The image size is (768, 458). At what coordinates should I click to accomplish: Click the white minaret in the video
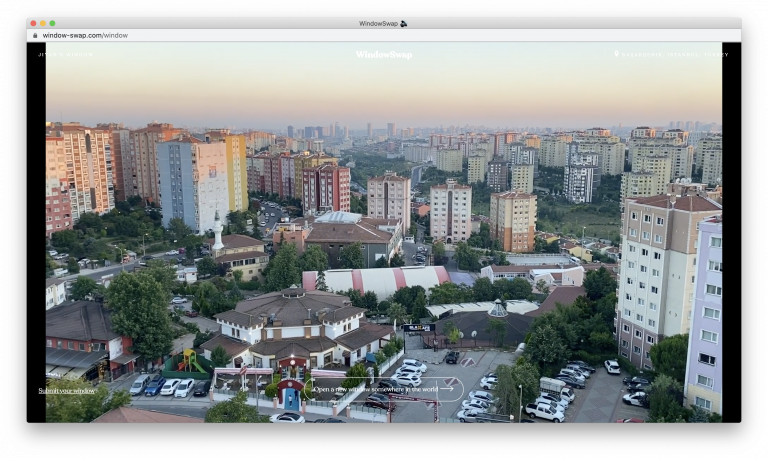pos(217,232)
